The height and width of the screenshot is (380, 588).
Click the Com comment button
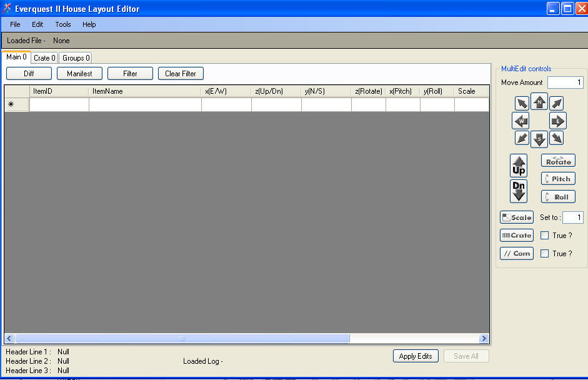pyautogui.click(x=516, y=253)
